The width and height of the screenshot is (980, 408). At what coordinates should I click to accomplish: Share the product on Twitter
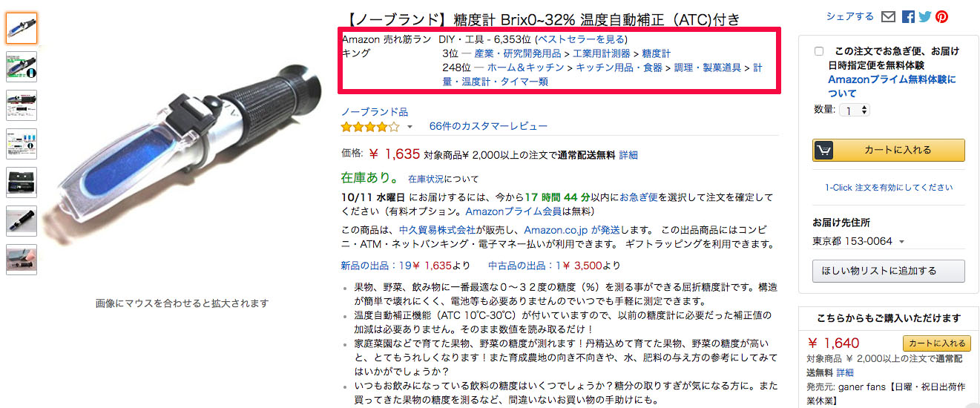[924, 17]
